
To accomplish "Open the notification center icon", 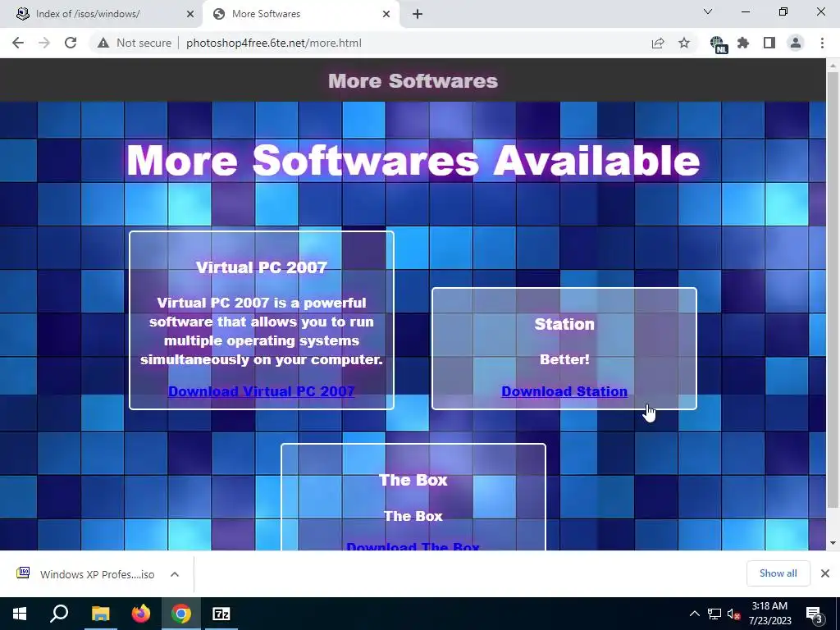I will (x=815, y=614).
